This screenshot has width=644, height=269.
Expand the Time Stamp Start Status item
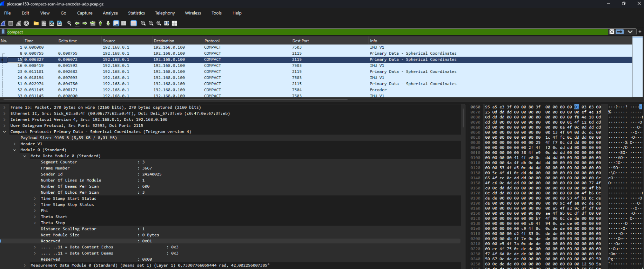pos(35,199)
